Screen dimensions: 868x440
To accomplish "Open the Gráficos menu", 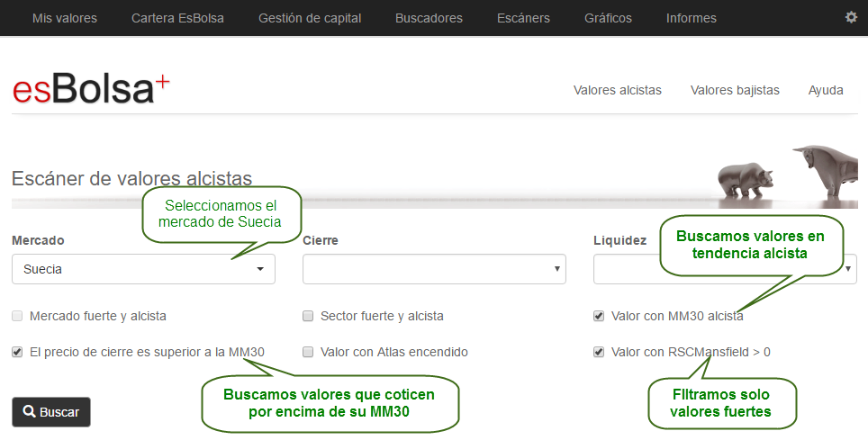I will pyautogui.click(x=608, y=18).
